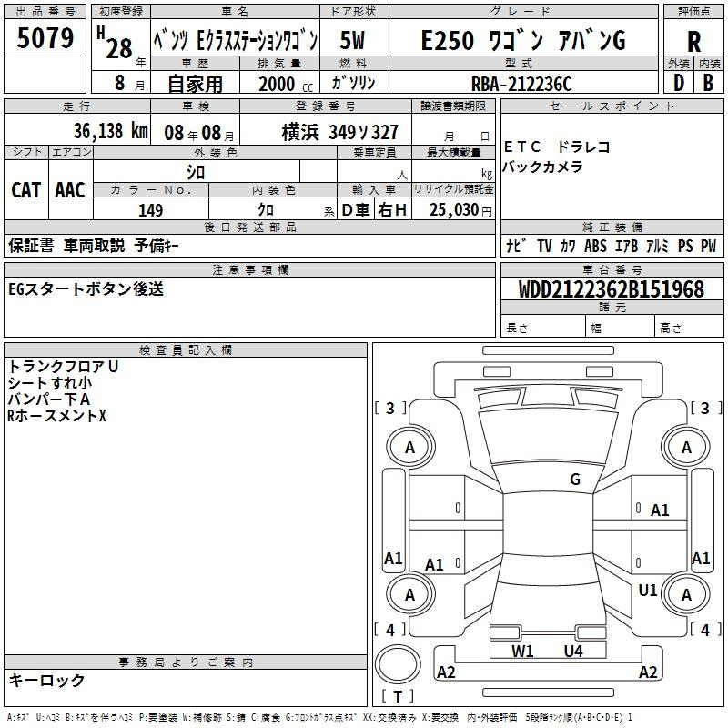Click door shape value 5W
The image size is (728, 728).
click(352, 40)
